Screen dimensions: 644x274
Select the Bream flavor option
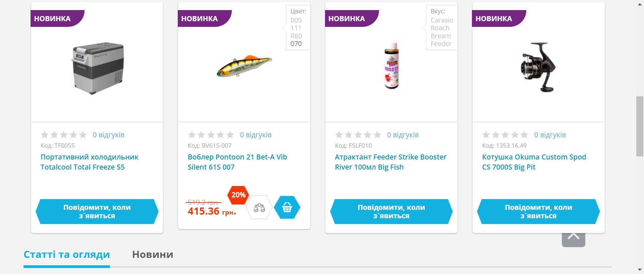[440, 36]
